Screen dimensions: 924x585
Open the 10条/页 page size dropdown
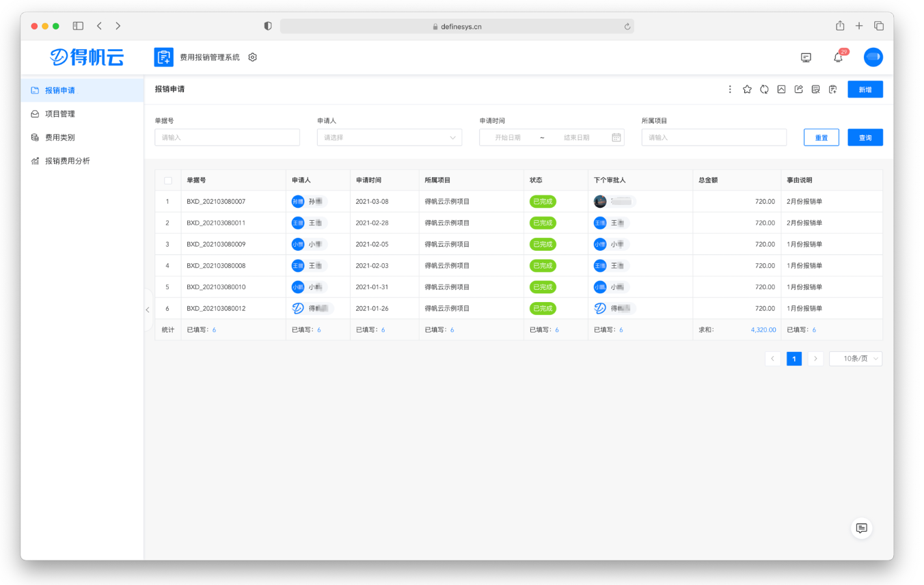coord(856,359)
